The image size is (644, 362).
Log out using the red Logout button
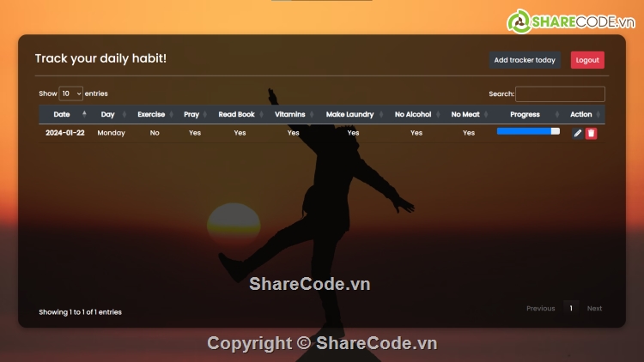click(x=587, y=60)
